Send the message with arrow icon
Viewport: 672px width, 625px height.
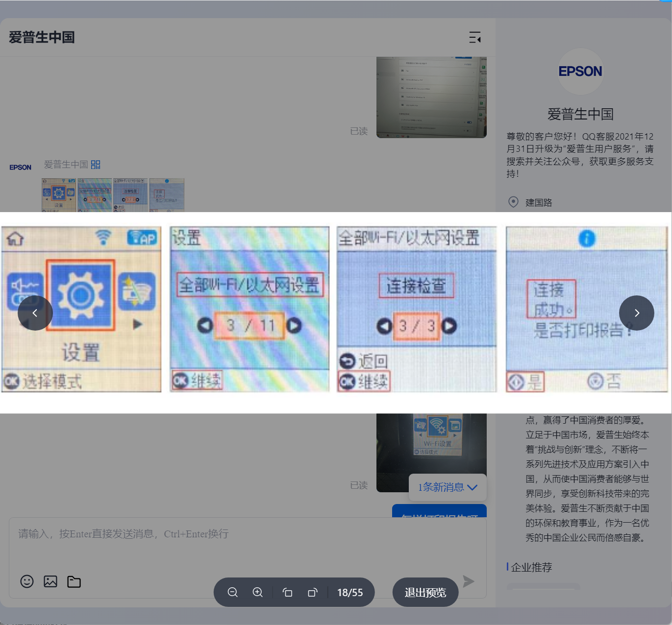[469, 581]
